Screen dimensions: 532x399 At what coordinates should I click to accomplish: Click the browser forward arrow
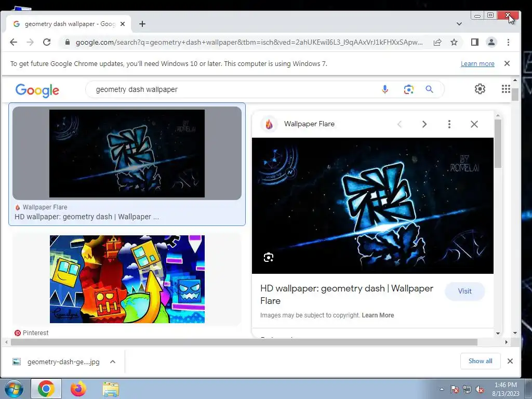coord(30,42)
